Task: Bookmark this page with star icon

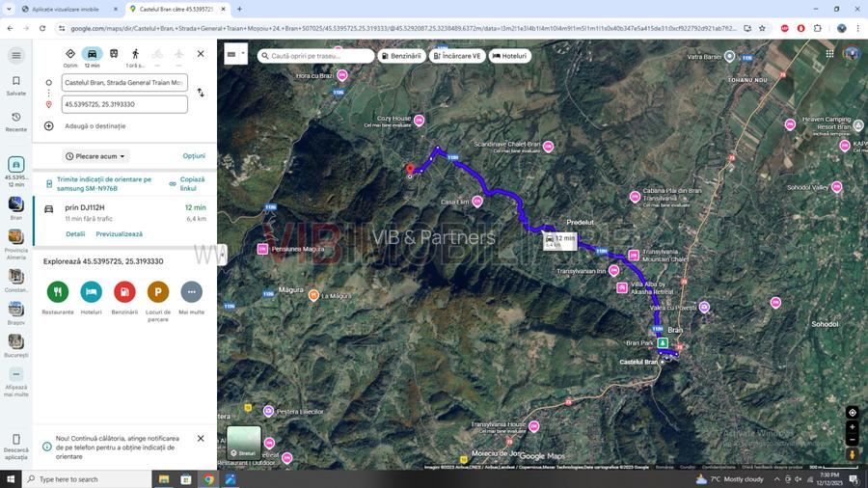Action: pos(762,28)
